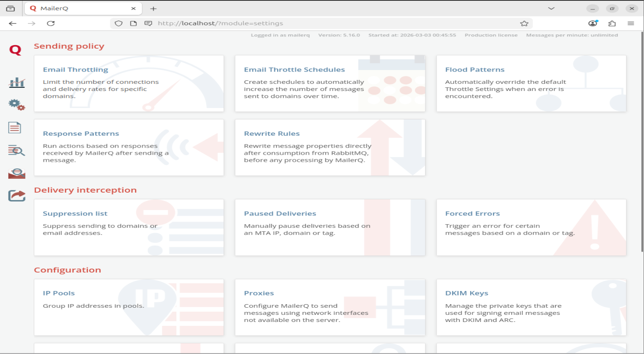Click the permissions icon beside the URL
Viewport: 644px width, 354px height.
tap(148, 23)
